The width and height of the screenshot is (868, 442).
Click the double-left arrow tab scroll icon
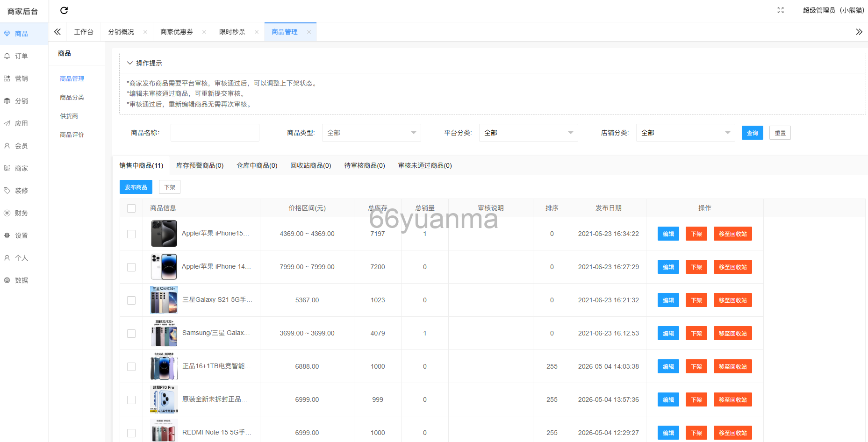click(57, 32)
